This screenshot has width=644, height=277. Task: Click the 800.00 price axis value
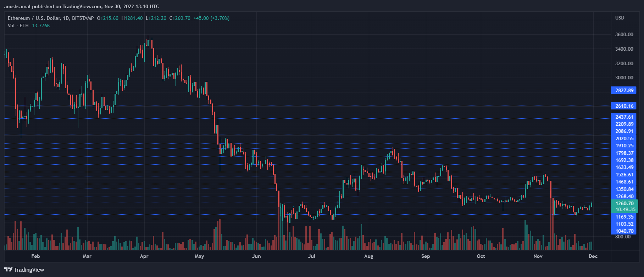click(623, 237)
